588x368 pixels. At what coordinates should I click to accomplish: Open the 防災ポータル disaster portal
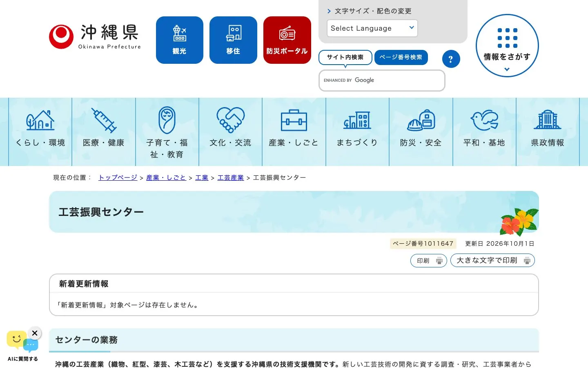(x=287, y=40)
